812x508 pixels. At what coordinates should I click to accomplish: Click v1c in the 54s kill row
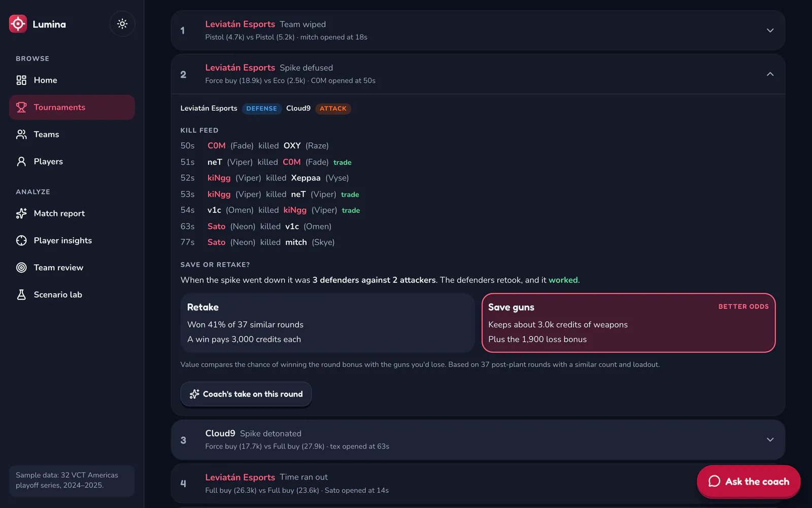coord(214,210)
